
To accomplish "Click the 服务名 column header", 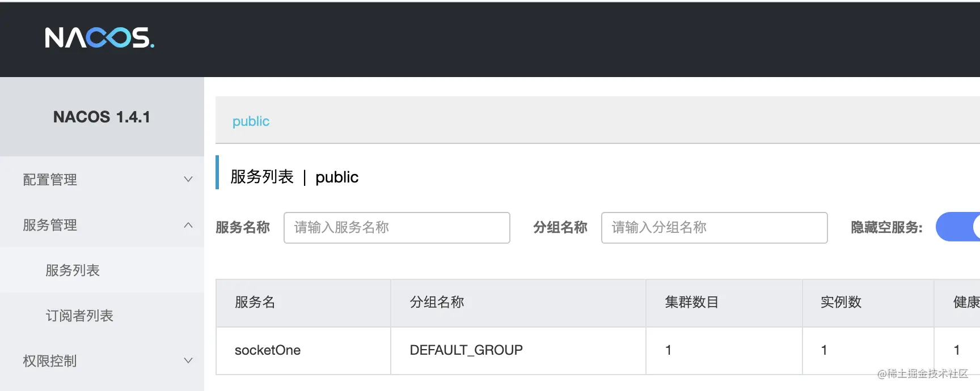I will 255,302.
